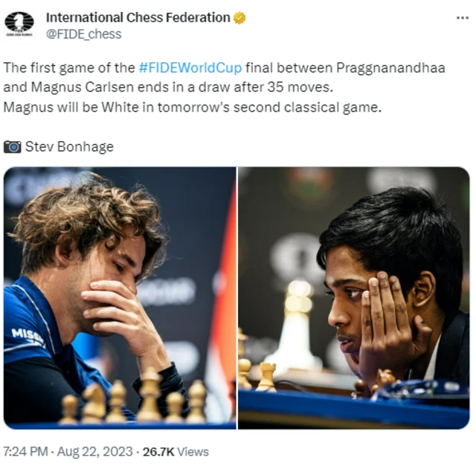Click the word Praggnanandhaa in the tweet
This screenshot has width=476, height=466.
tap(390, 68)
